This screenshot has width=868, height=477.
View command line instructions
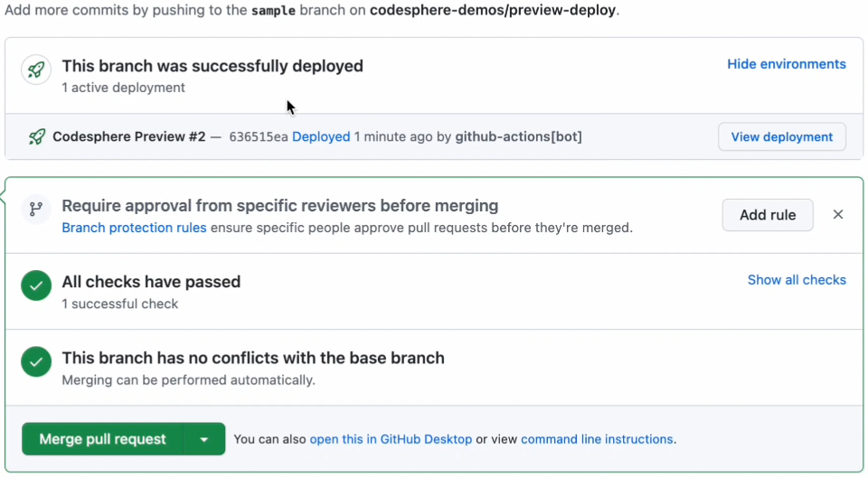pyautogui.click(x=597, y=439)
